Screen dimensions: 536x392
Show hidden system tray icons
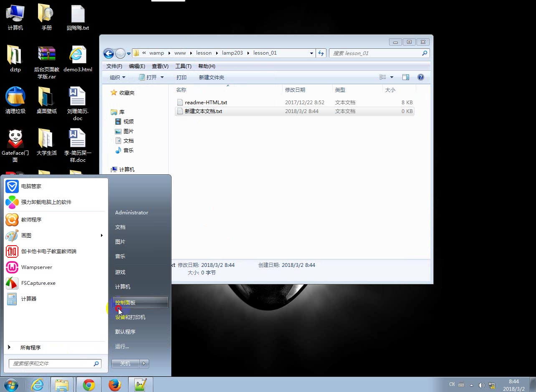pos(472,385)
